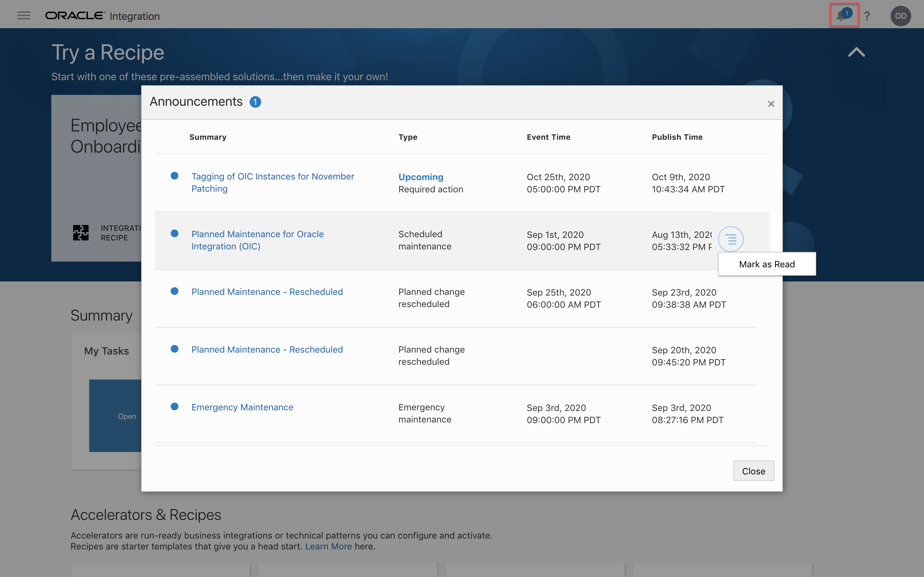Select the integration recipe puzzle icon
Image resolution: width=924 pixels, height=577 pixels.
(80, 232)
